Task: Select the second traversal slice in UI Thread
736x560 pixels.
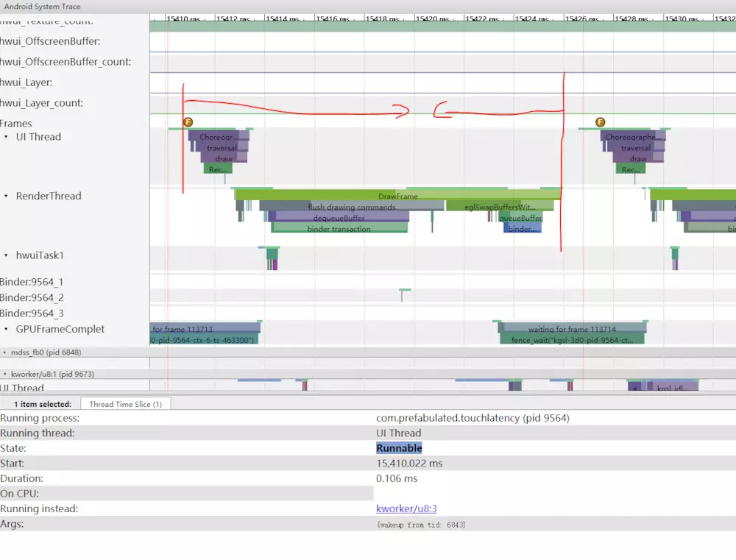Action: (x=635, y=147)
